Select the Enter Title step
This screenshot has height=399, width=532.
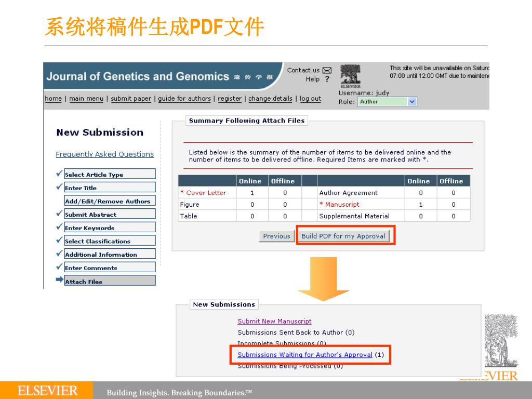tap(110, 187)
